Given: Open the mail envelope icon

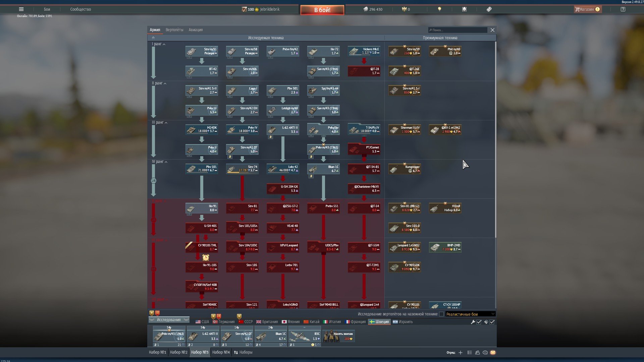Looking at the screenshot, I should (493, 352).
